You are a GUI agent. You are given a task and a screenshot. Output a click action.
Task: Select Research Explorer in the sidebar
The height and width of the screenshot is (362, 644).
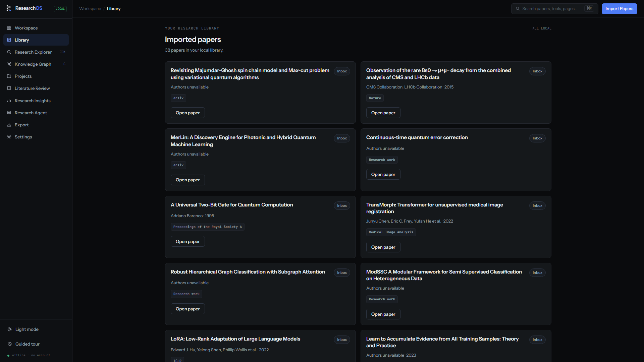tap(36, 52)
